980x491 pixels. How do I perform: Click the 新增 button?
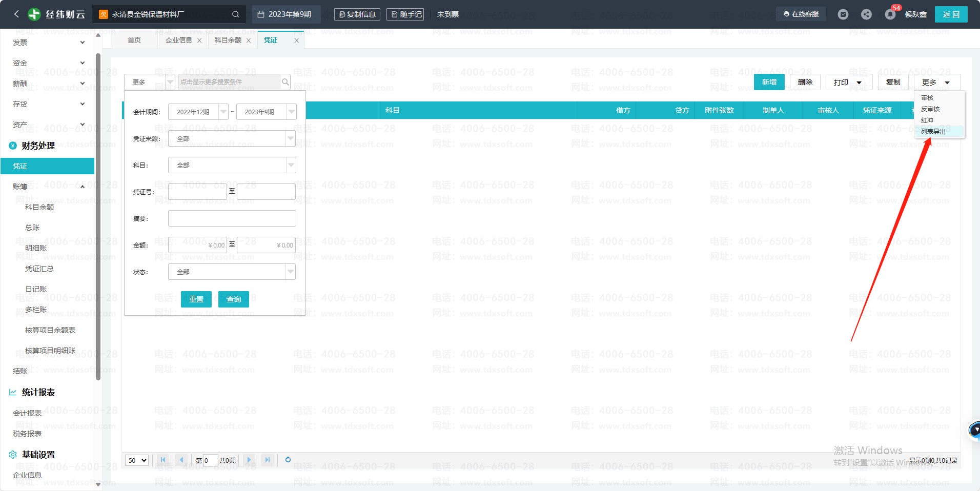click(x=769, y=82)
